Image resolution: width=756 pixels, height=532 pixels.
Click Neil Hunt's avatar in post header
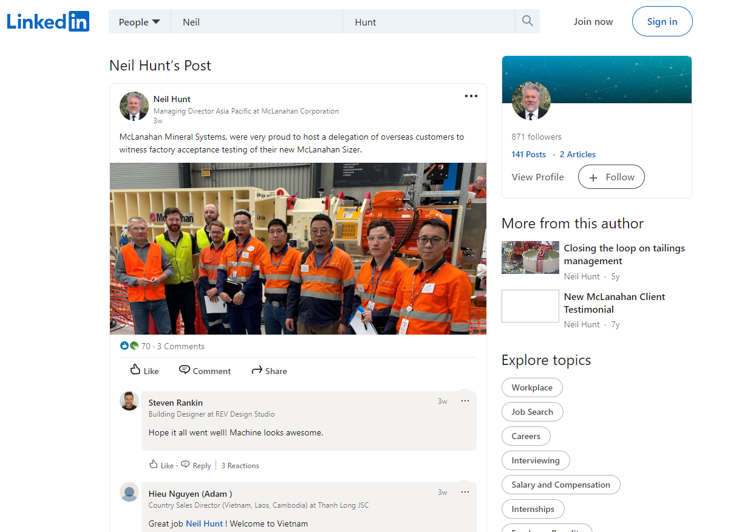coord(134,107)
